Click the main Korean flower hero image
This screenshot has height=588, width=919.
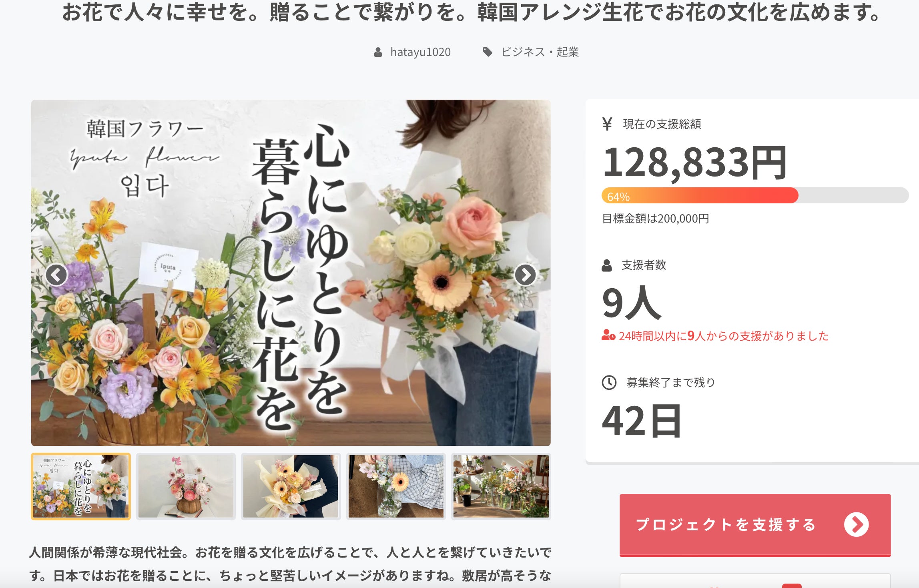pyautogui.click(x=291, y=273)
